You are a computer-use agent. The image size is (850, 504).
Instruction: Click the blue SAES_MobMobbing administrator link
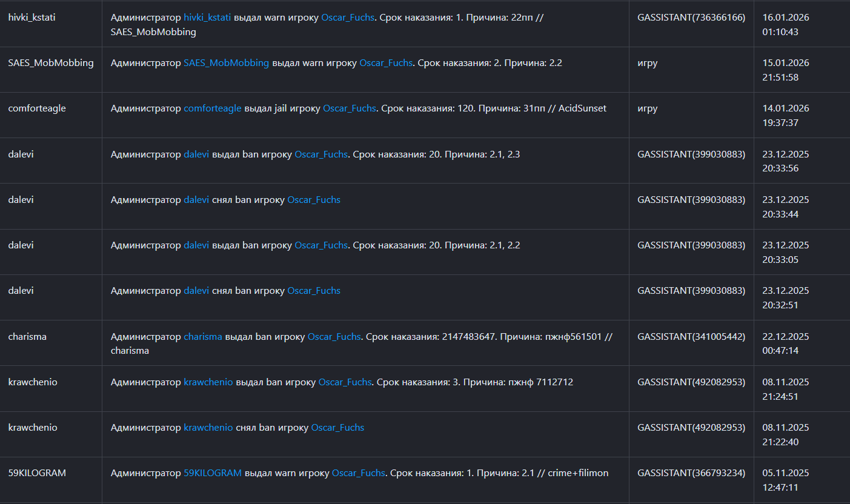[226, 62]
